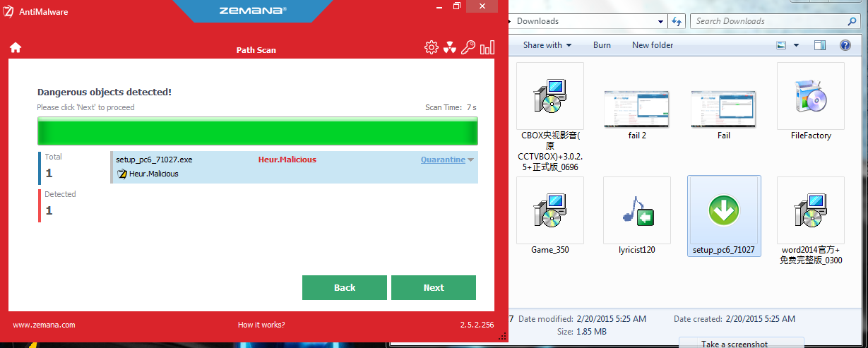The height and width of the screenshot is (348, 868).
Task: Select the FileFactory file icon
Action: (x=810, y=96)
